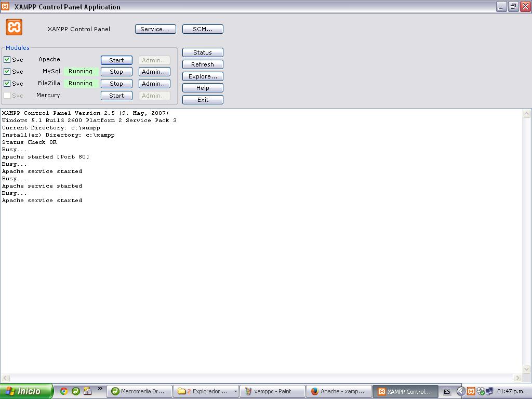Expand the quick launch chevron
Image resolution: width=532 pixels, height=399 pixels.
tap(100, 389)
